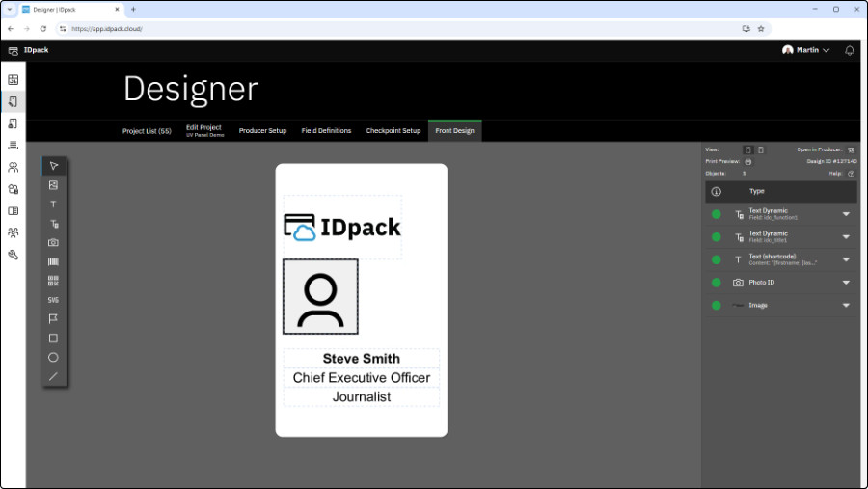Toggle visibility of Photo ID object
Screen dimensions: 868x489
(717, 283)
